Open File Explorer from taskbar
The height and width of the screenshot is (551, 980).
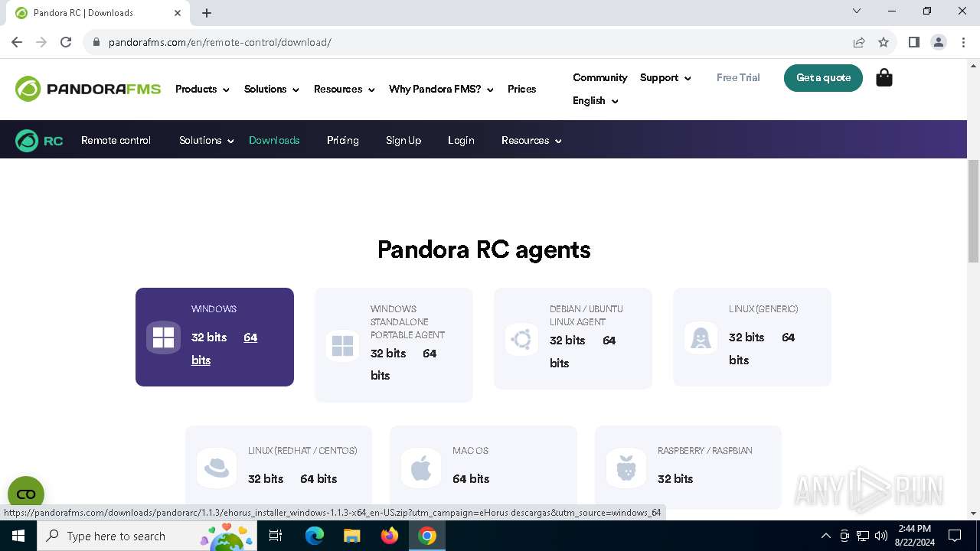(x=352, y=536)
